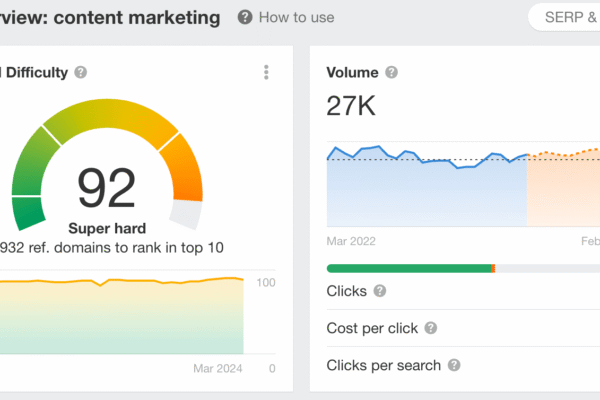Click the difficulty gauge arc
The height and width of the screenshot is (400, 600).
pyautogui.click(x=108, y=113)
